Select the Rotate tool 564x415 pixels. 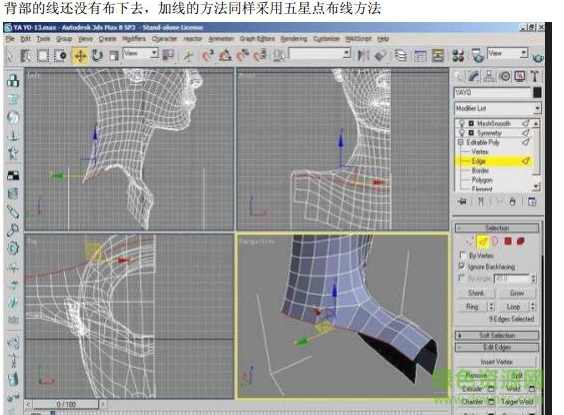click(97, 56)
